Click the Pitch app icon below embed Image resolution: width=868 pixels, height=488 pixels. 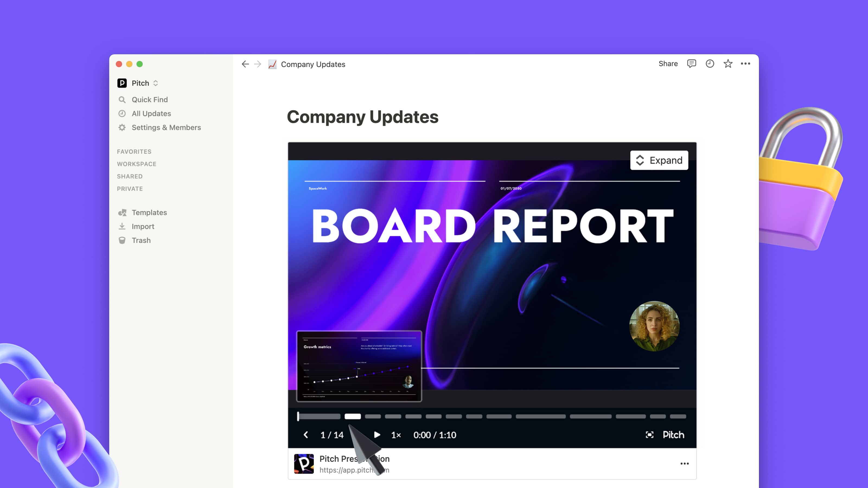click(x=304, y=464)
